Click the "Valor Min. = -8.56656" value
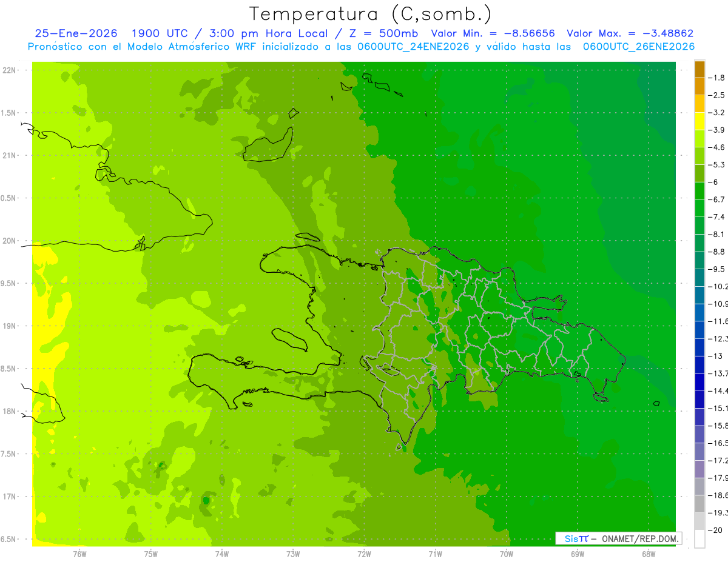728x562 pixels. (493, 33)
